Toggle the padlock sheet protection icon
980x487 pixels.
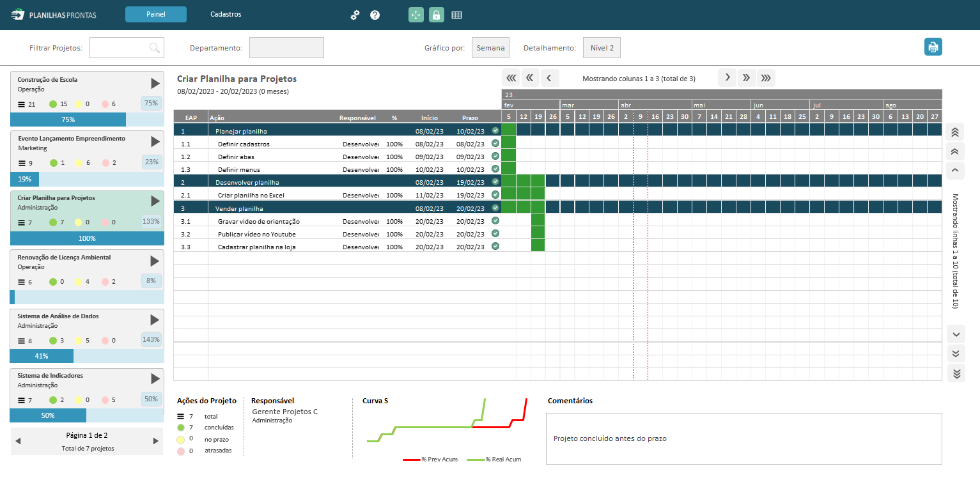(x=437, y=15)
